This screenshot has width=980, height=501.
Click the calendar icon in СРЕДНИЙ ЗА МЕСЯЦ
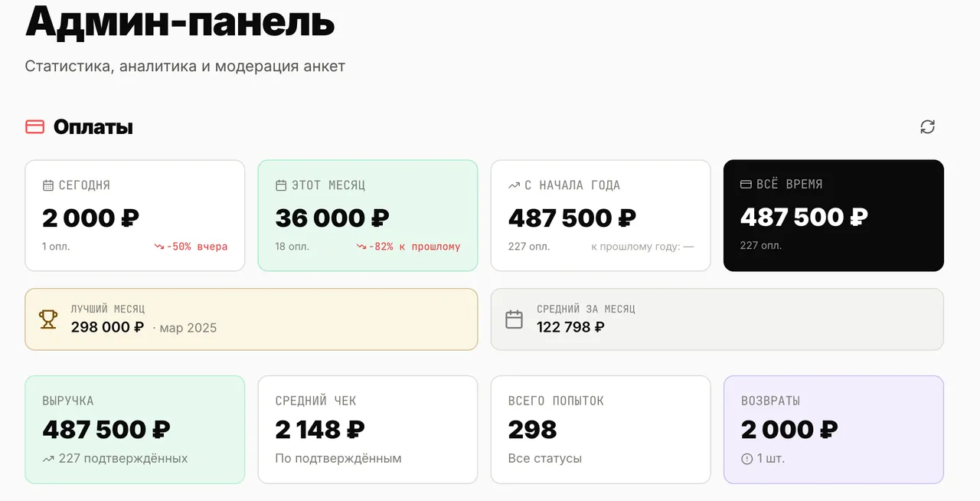pyautogui.click(x=514, y=319)
